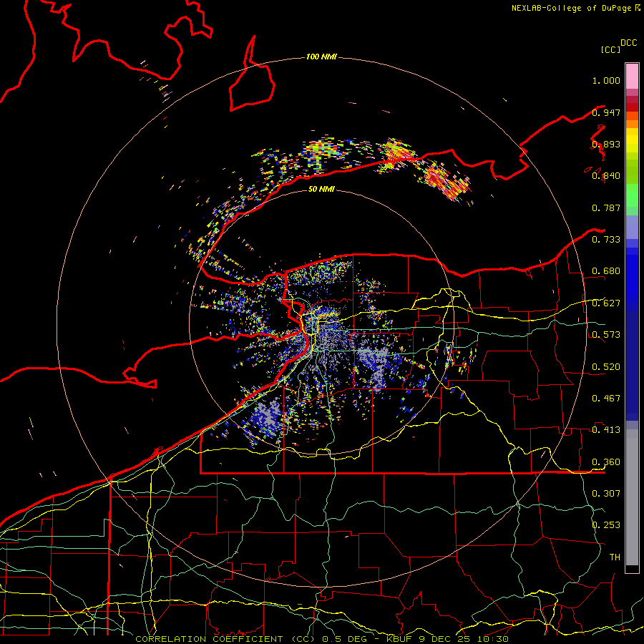Select the 0.307 color scale label
644x644 pixels.
coord(606,493)
